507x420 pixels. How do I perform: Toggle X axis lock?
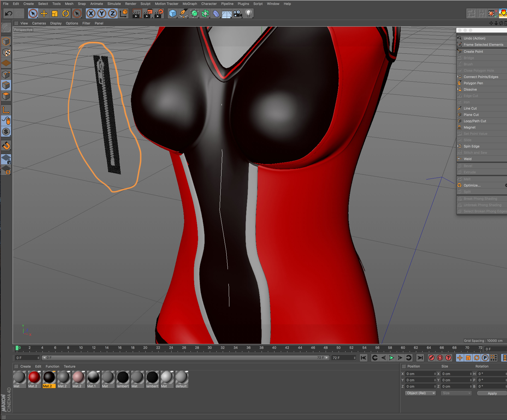click(91, 14)
